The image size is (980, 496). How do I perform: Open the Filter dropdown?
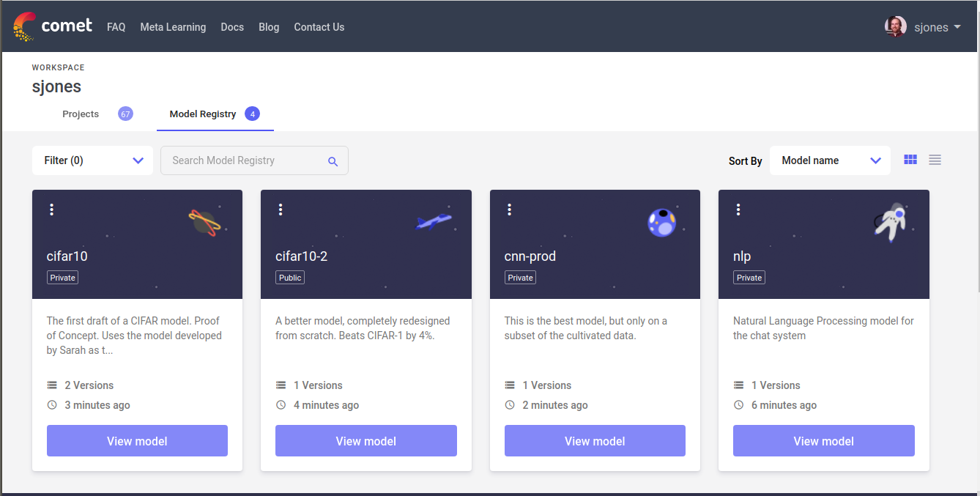pos(92,160)
